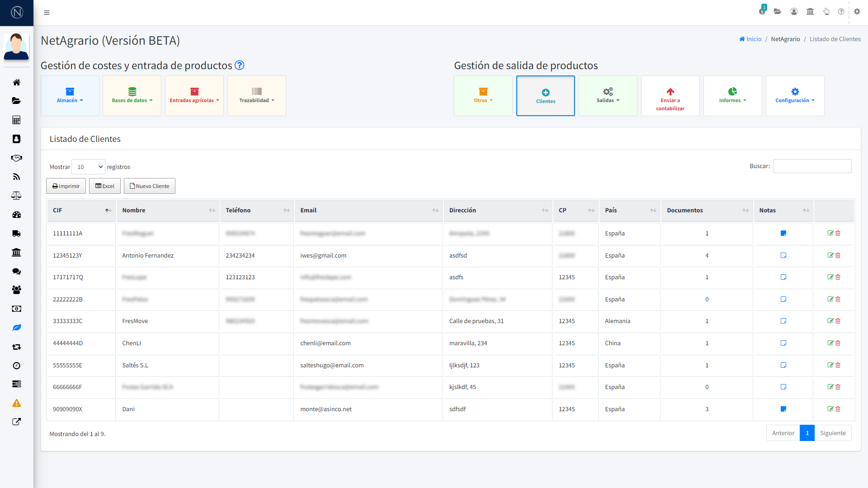Click the Buscar search field
The image size is (868, 488).
[x=812, y=166]
